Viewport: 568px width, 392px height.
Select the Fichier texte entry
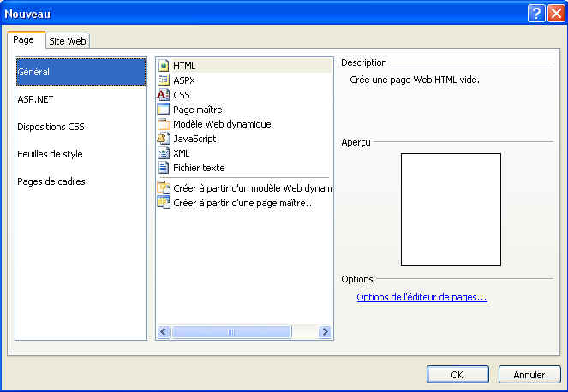pyautogui.click(x=244, y=167)
